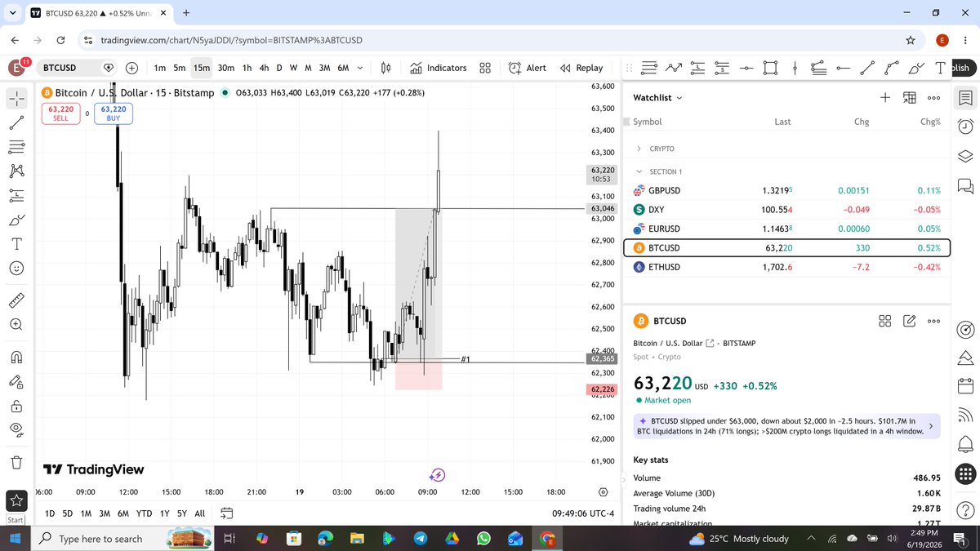This screenshot has width=980, height=551.
Task: Select the text tool in left toolbar
Action: tap(17, 243)
